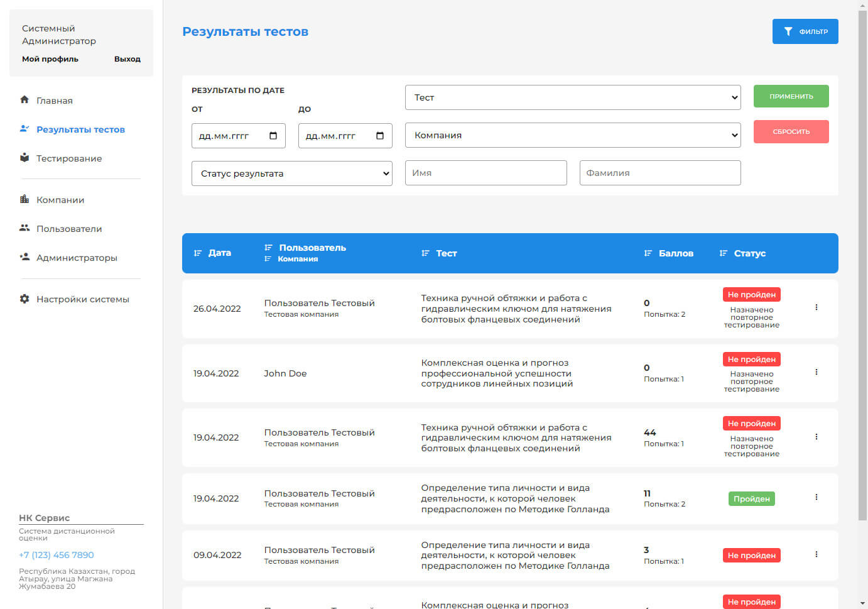Focus the Фамилия input field
Image resolution: width=868 pixels, height=609 pixels.
(x=660, y=173)
